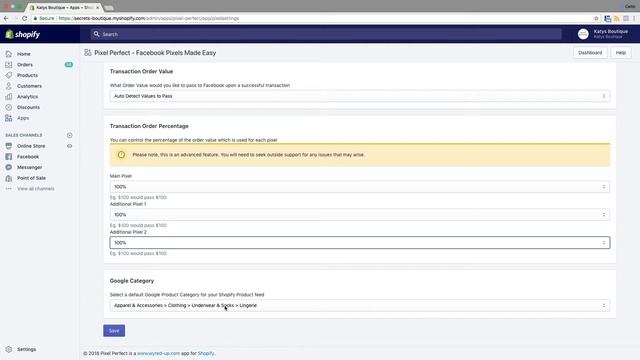Click the Products tag icon

9,75
